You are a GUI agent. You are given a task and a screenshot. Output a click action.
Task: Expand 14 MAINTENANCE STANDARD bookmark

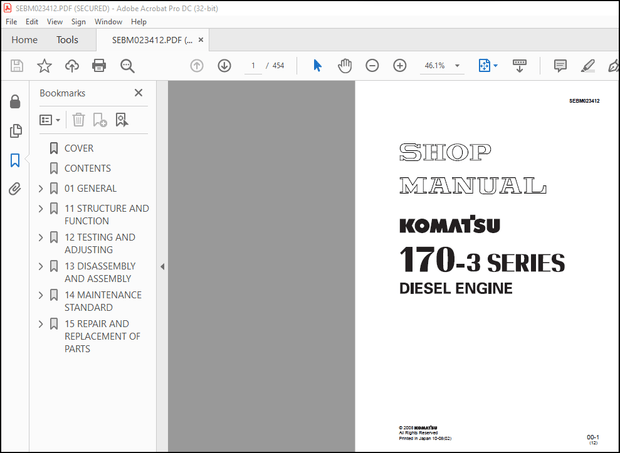pos(41,295)
